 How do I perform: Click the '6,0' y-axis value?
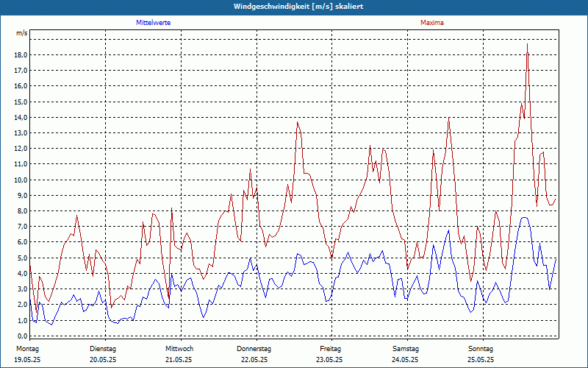tap(22, 242)
